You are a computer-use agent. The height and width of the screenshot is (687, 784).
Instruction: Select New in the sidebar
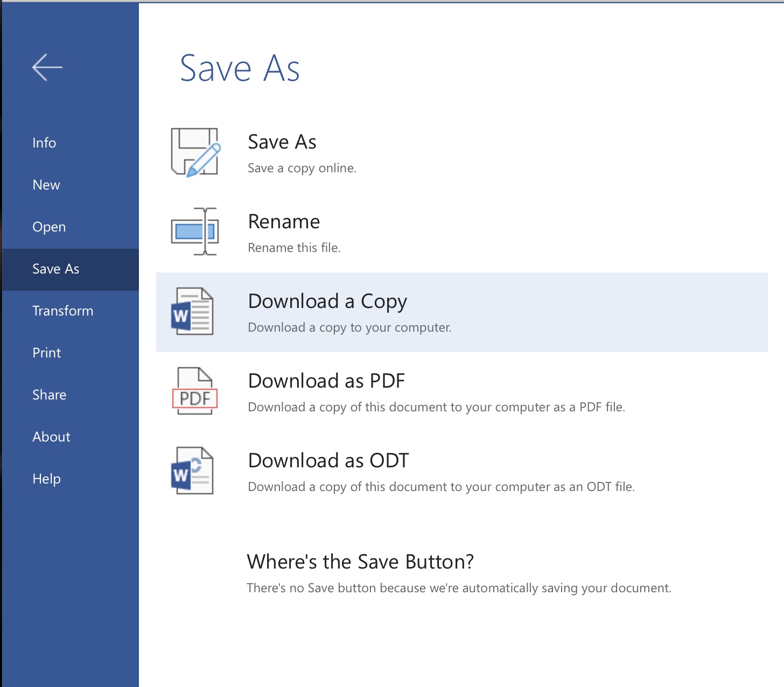[71, 185]
